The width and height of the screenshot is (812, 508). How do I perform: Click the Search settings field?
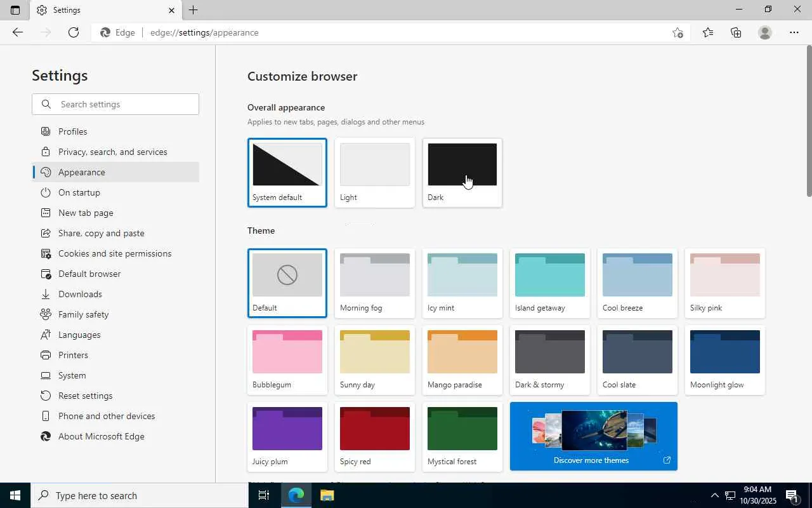click(x=115, y=104)
